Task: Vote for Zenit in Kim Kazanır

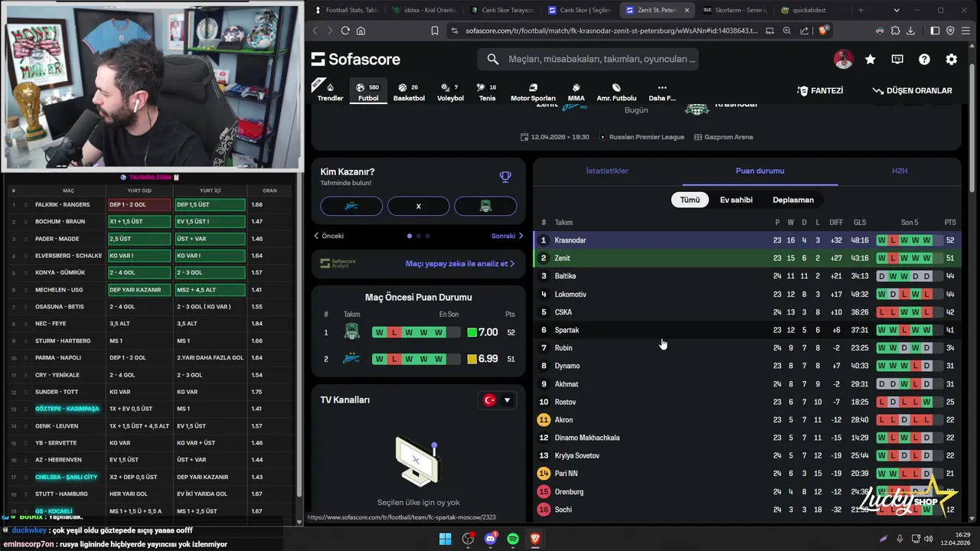Action: pos(351,206)
